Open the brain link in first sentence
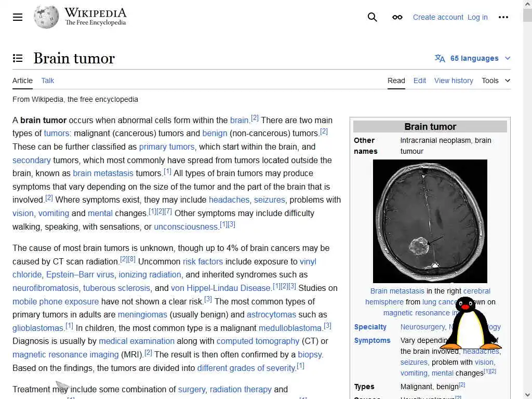 click(239, 121)
